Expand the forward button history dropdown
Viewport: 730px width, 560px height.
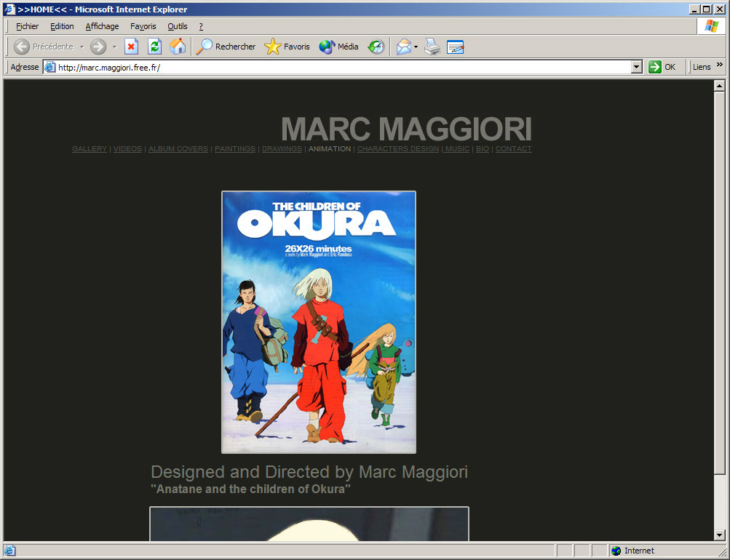click(114, 47)
